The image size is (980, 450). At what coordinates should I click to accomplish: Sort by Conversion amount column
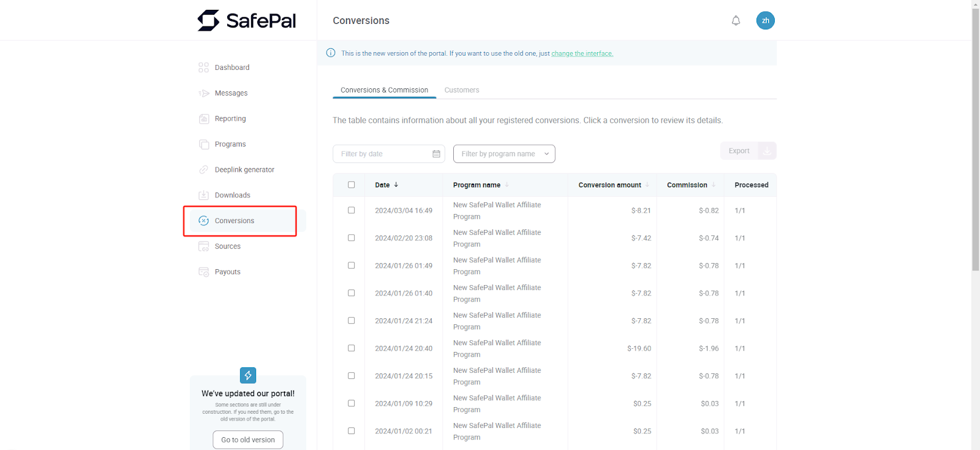point(647,185)
